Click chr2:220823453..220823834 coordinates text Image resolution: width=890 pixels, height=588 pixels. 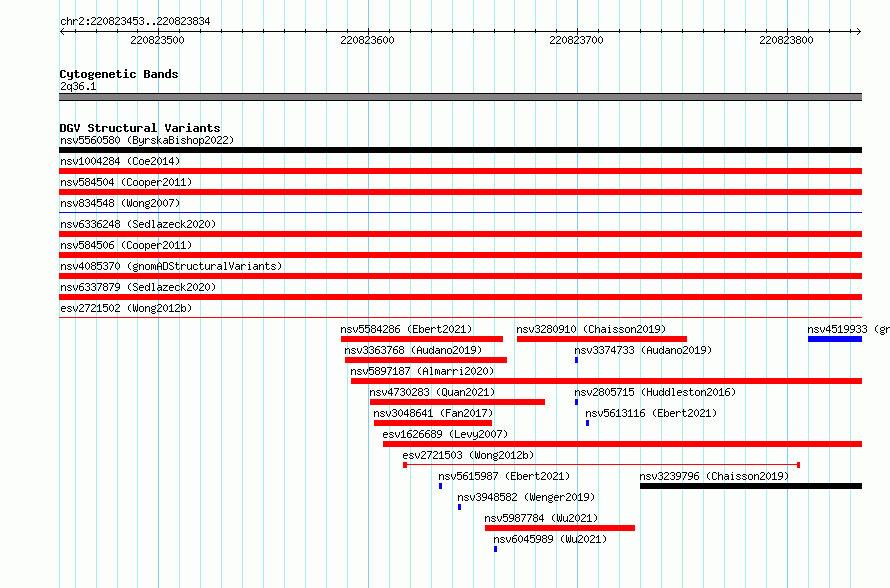click(135, 22)
